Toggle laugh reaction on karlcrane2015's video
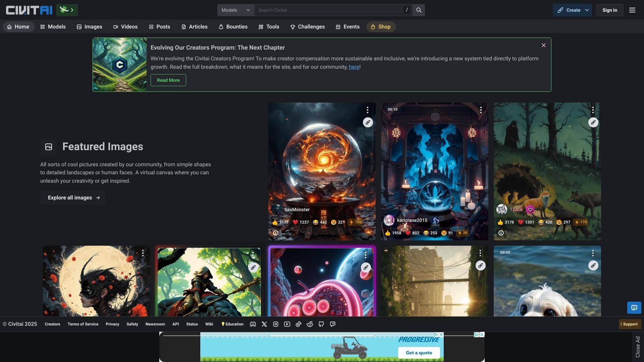The height and width of the screenshot is (362, 644). 430,233
